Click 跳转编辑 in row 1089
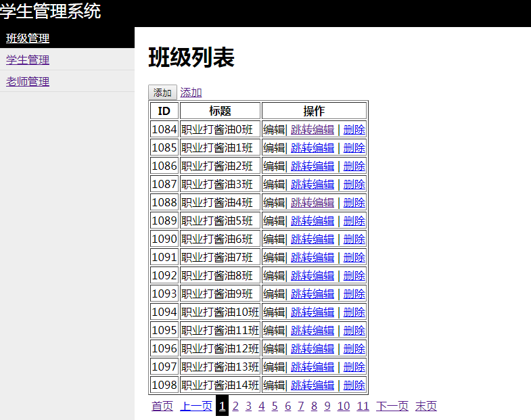The image size is (531, 420). [313, 221]
